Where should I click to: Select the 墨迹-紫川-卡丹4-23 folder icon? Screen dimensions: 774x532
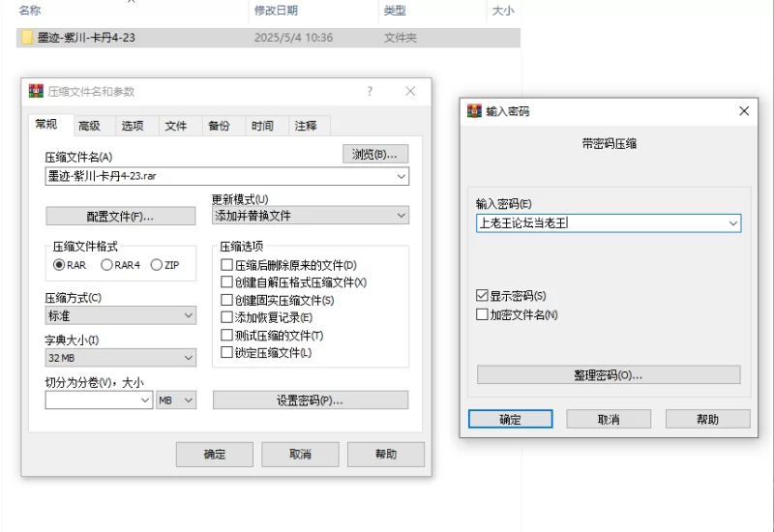(27, 38)
